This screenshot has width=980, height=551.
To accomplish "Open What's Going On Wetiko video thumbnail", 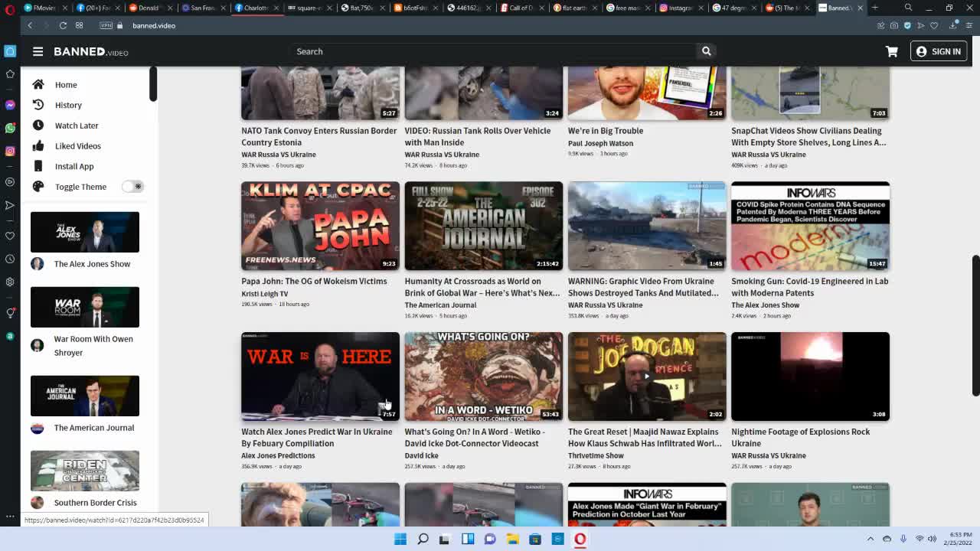I will point(484,377).
